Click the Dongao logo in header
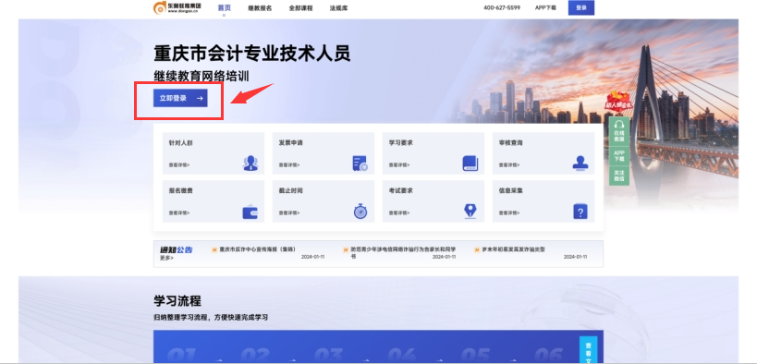This screenshot has height=364, width=757. (x=177, y=7)
